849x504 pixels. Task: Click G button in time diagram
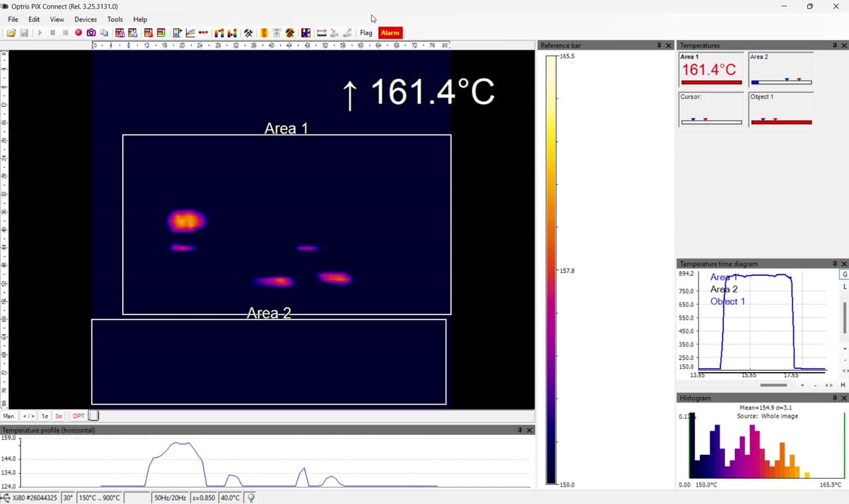(845, 274)
